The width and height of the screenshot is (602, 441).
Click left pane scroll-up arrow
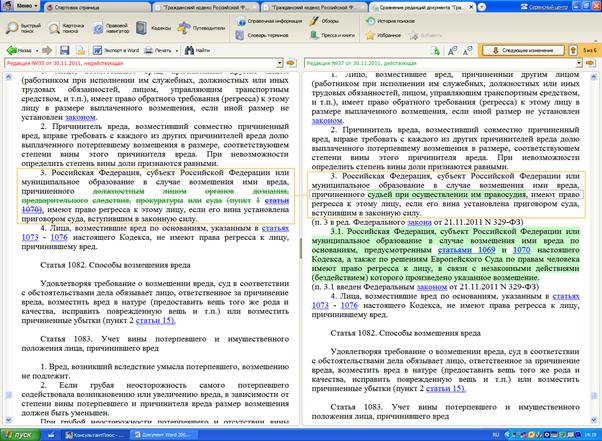pos(8,77)
